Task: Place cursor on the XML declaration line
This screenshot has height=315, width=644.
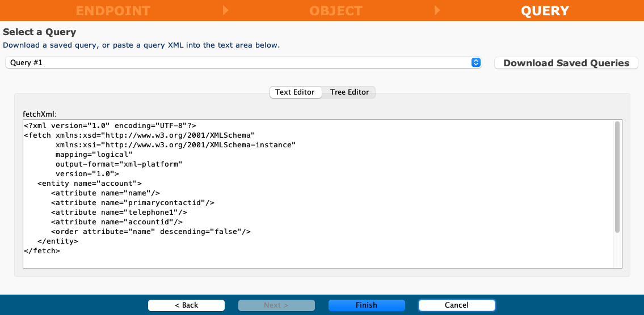Action: pos(110,125)
